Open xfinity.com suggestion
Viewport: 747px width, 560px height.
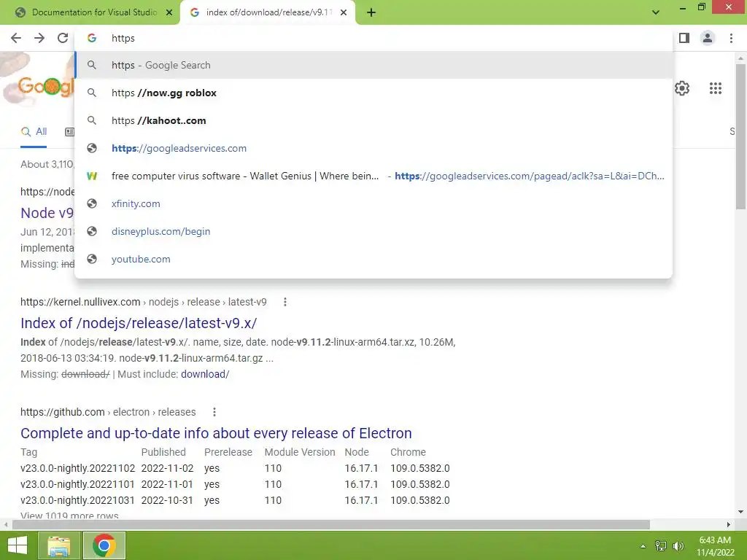click(x=373, y=203)
